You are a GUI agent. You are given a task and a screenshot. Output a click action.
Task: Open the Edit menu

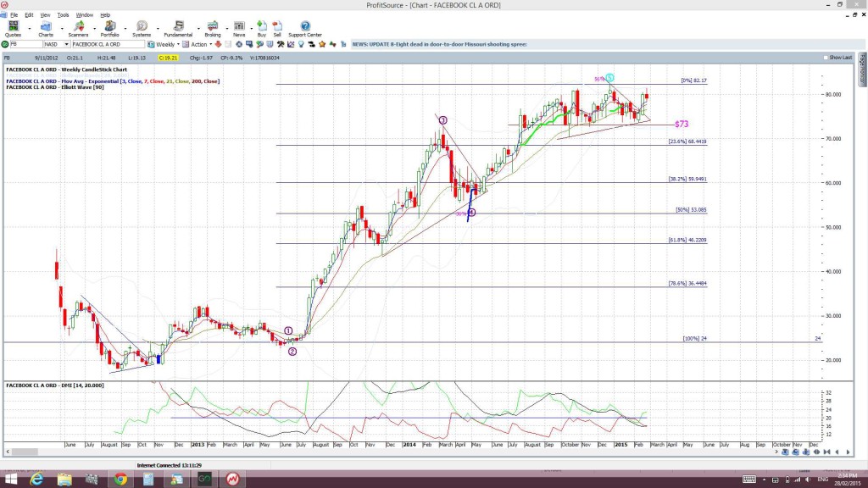click(x=29, y=15)
